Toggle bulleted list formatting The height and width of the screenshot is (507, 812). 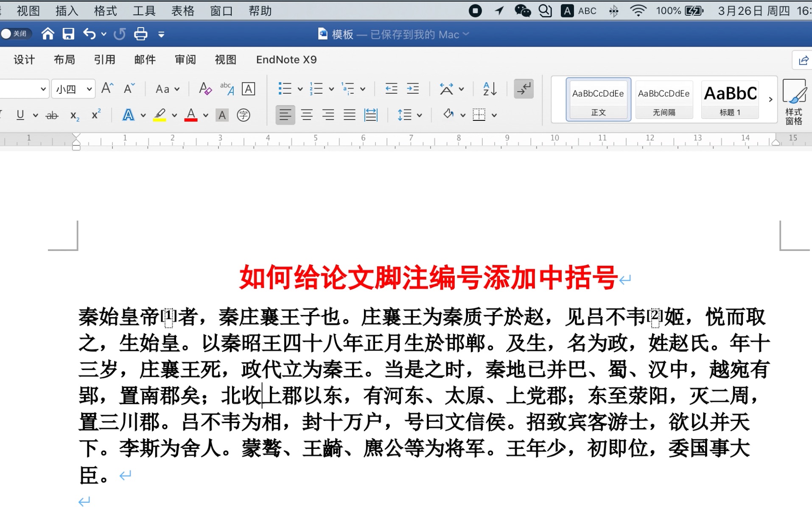pyautogui.click(x=285, y=89)
